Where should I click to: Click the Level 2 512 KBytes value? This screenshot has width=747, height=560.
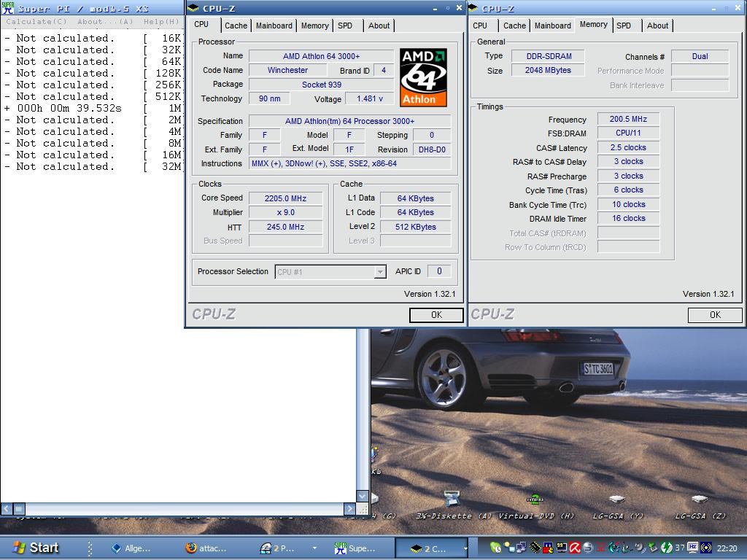pos(415,227)
